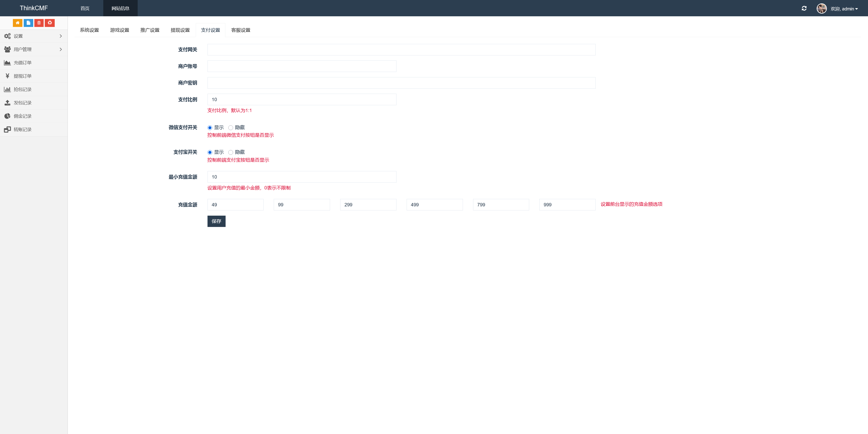
Task: Click the red trash shortcut icon
Action: click(39, 23)
